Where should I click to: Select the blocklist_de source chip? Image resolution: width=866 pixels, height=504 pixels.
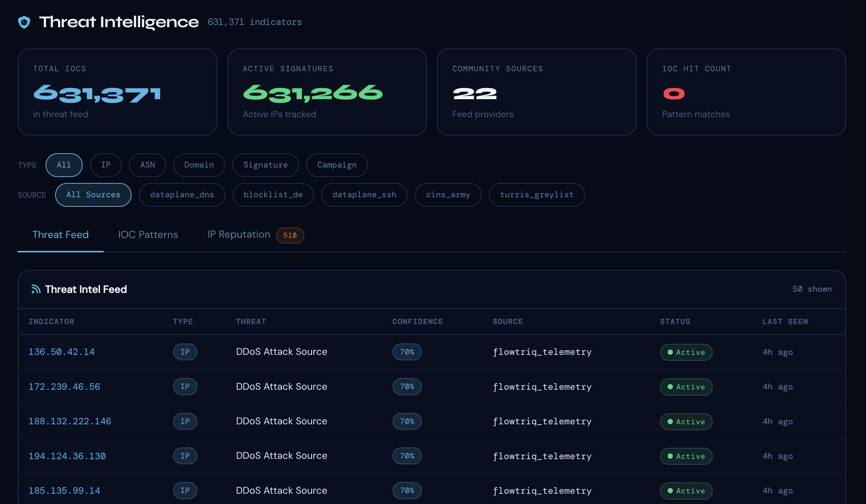point(273,195)
